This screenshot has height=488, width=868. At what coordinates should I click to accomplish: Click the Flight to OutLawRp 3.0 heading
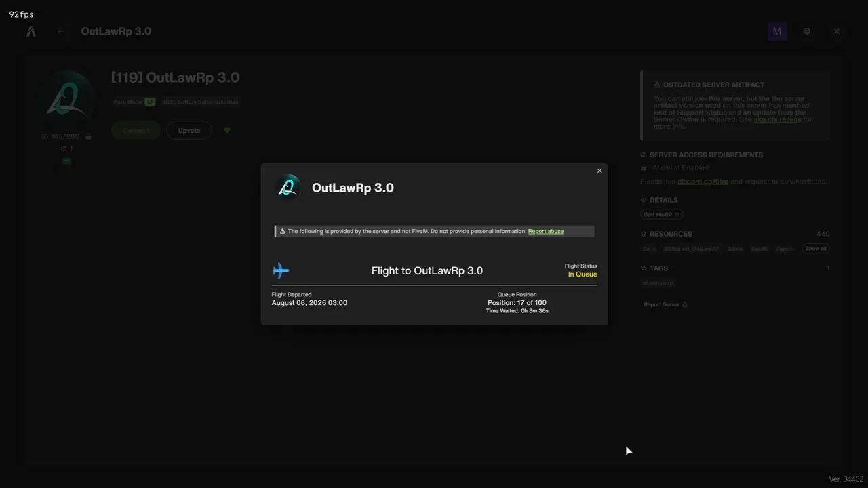click(x=427, y=271)
